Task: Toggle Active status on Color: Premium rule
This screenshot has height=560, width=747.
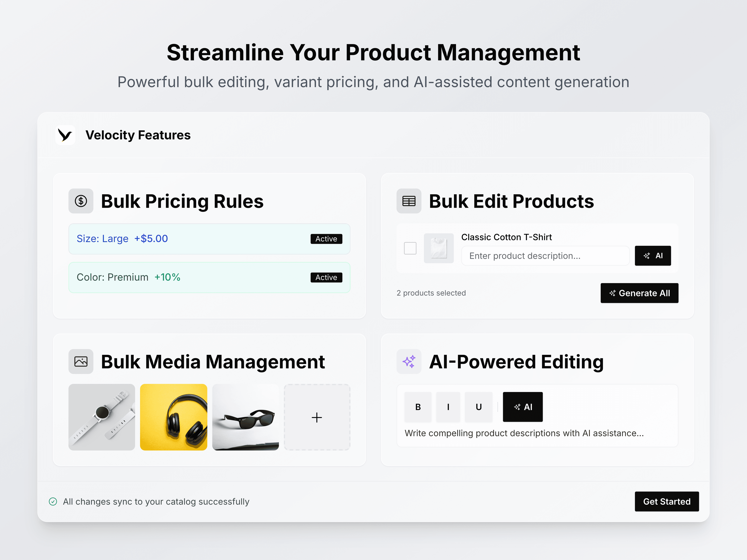Action: 326,277
